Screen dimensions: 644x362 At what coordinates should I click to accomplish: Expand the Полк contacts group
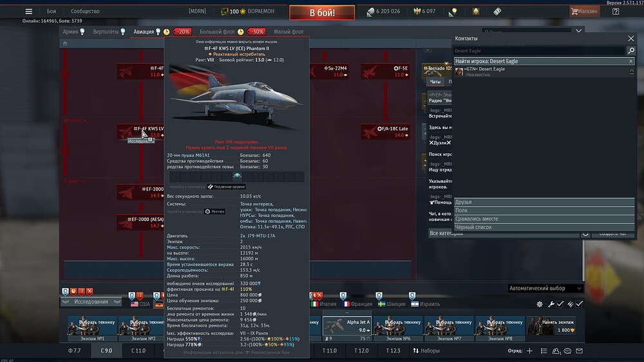pos(544,210)
